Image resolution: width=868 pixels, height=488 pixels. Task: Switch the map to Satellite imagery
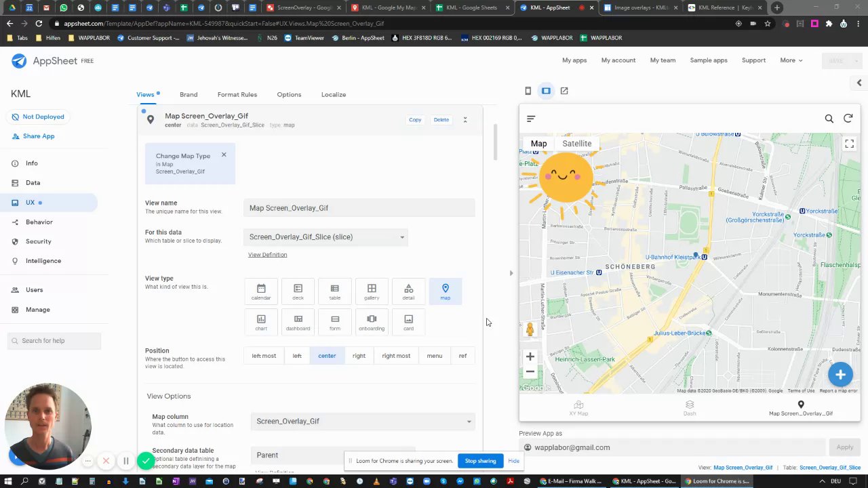(577, 144)
